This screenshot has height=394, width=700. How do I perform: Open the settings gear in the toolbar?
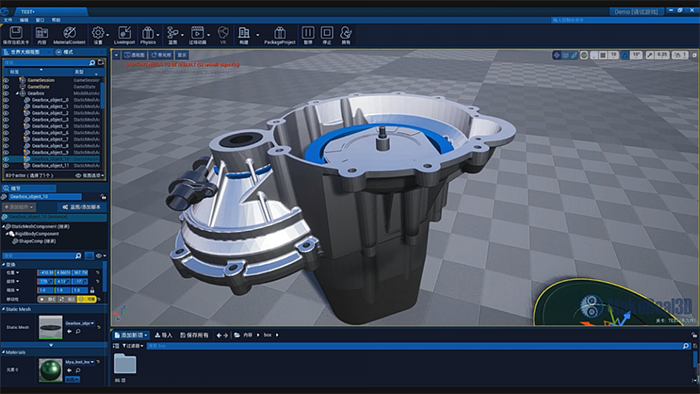(98, 35)
